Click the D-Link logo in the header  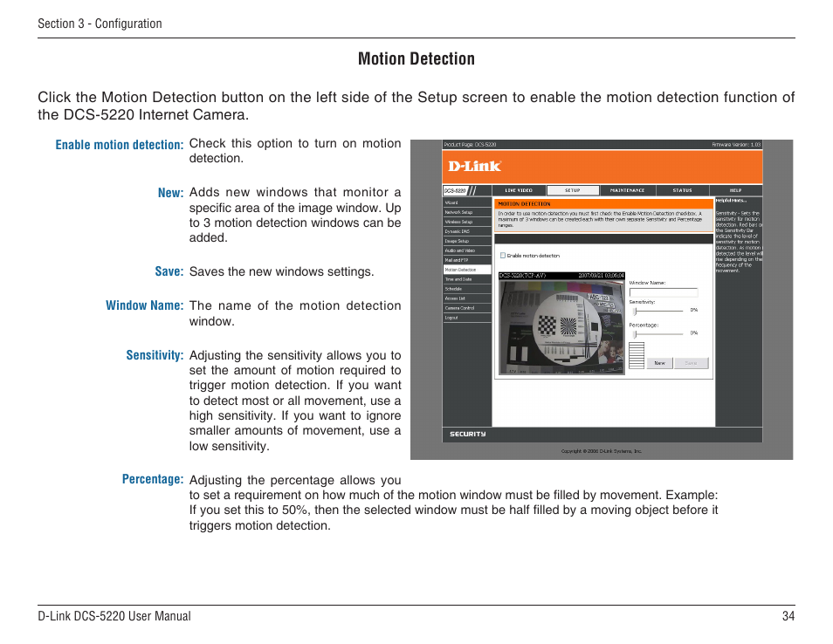pyautogui.click(x=474, y=166)
